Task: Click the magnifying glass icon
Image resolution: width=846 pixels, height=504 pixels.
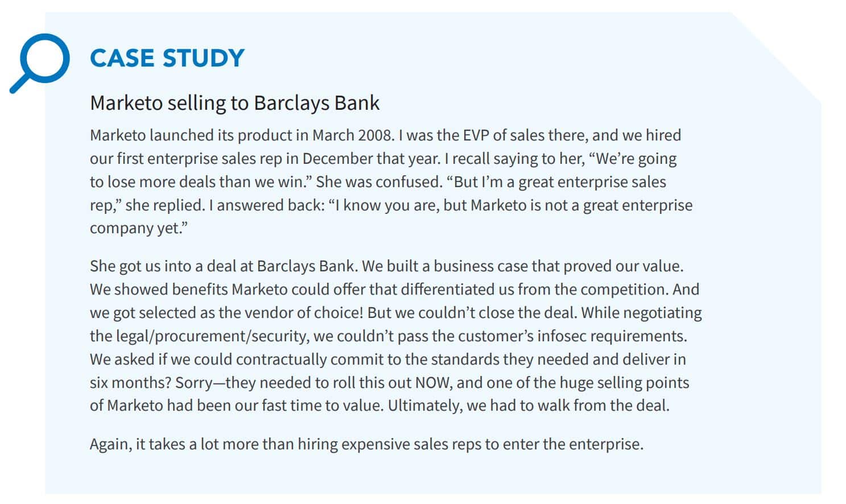Action: (40, 63)
